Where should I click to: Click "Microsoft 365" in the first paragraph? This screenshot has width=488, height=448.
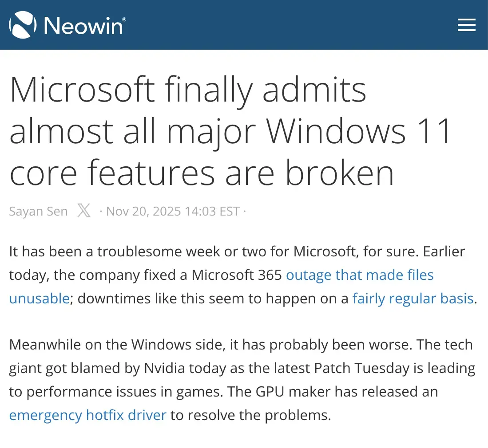click(x=237, y=275)
